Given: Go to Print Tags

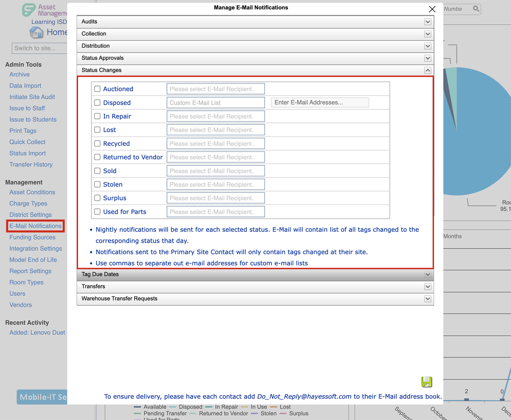Looking at the screenshot, I should pos(23,131).
